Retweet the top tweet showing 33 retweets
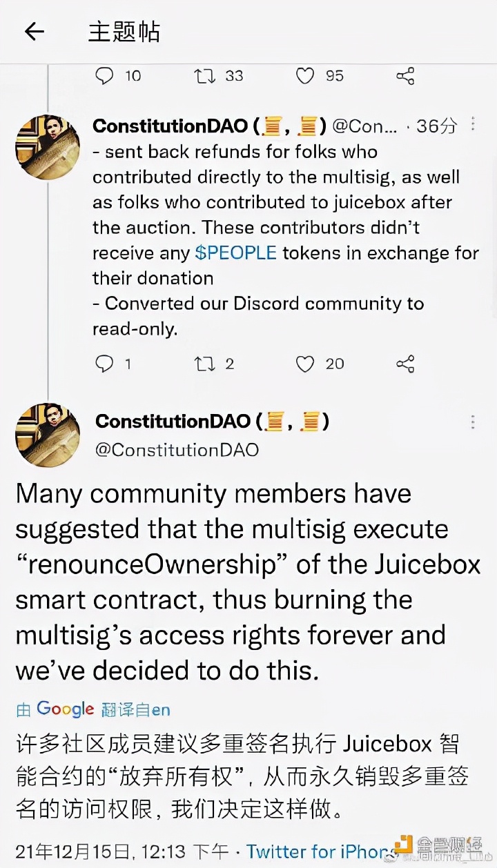This screenshot has width=497, height=868. click(205, 76)
